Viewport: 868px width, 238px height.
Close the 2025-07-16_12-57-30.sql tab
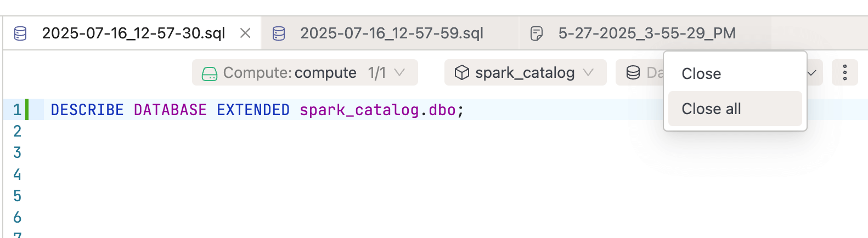click(245, 33)
